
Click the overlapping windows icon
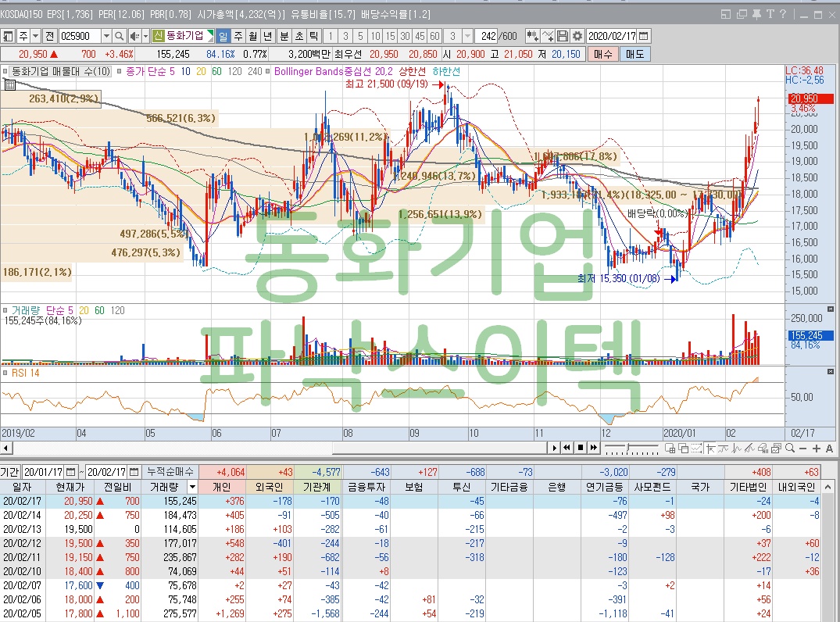pos(683,449)
